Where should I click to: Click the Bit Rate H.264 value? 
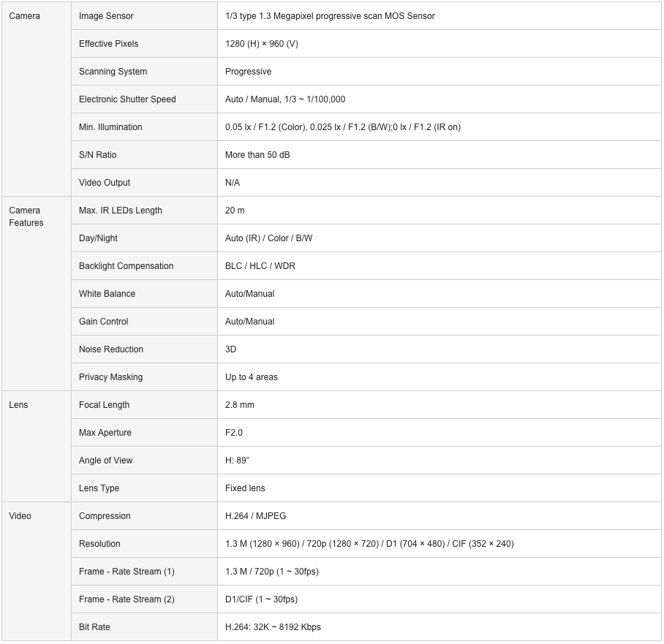pos(273,627)
